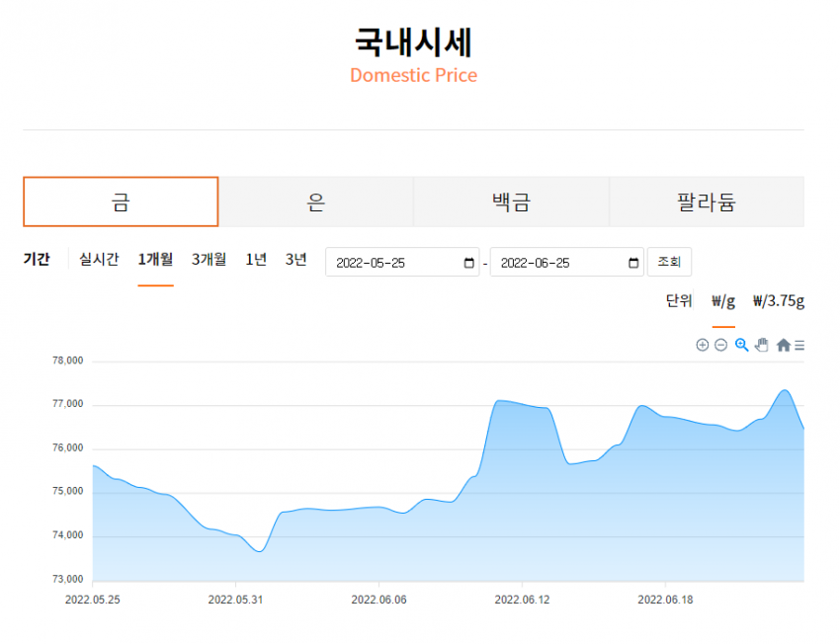This screenshot has height=644, width=840.
Task: Click the 76,000 y-axis label
Action: tap(68, 448)
